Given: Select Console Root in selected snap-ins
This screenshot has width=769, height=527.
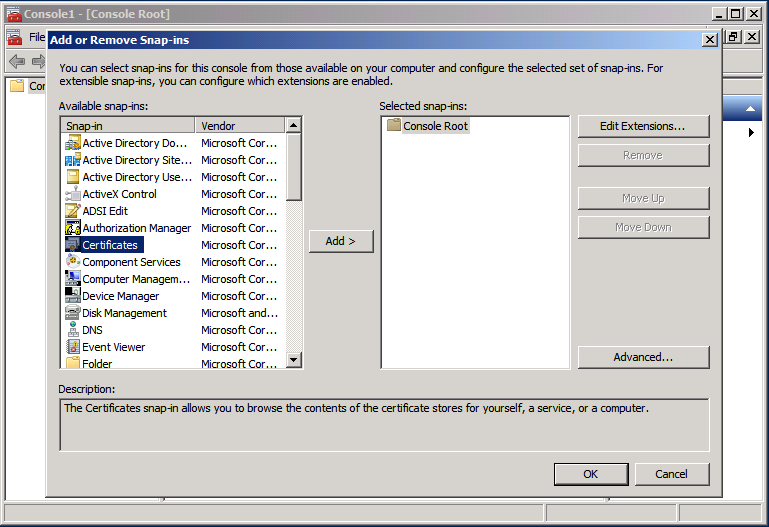Looking at the screenshot, I should [x=435, y=126].
